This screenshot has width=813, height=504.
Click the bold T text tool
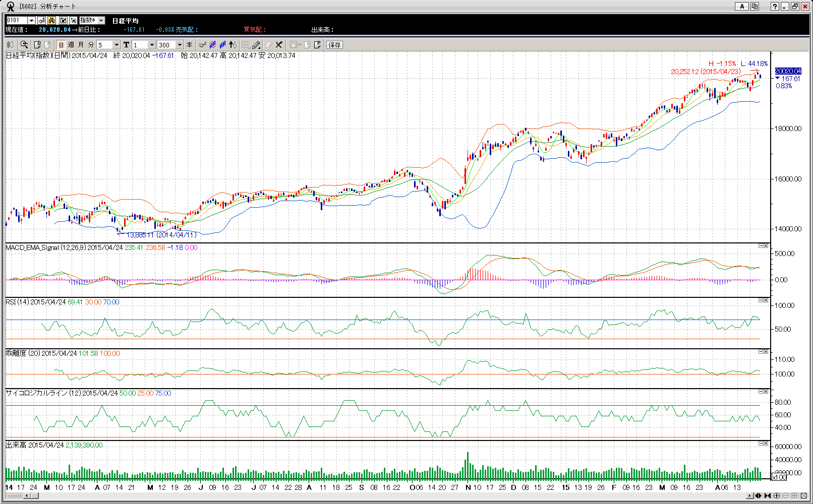(x=126, y=45)
